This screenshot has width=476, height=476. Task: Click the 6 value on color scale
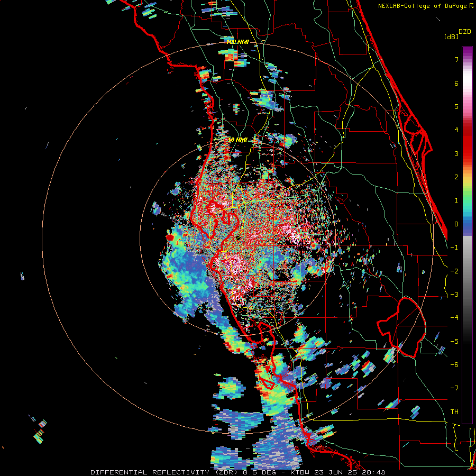tap(456, 83)
